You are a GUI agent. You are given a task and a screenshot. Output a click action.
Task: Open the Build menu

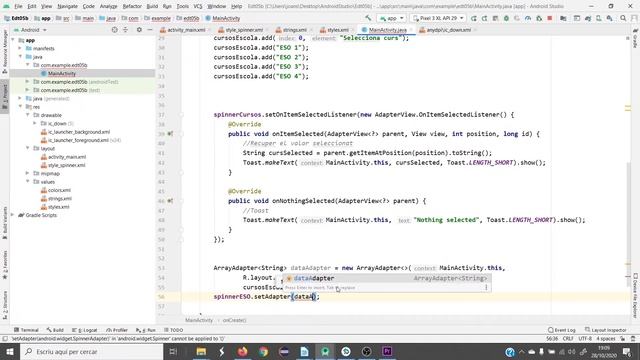[x=152, y=6]
